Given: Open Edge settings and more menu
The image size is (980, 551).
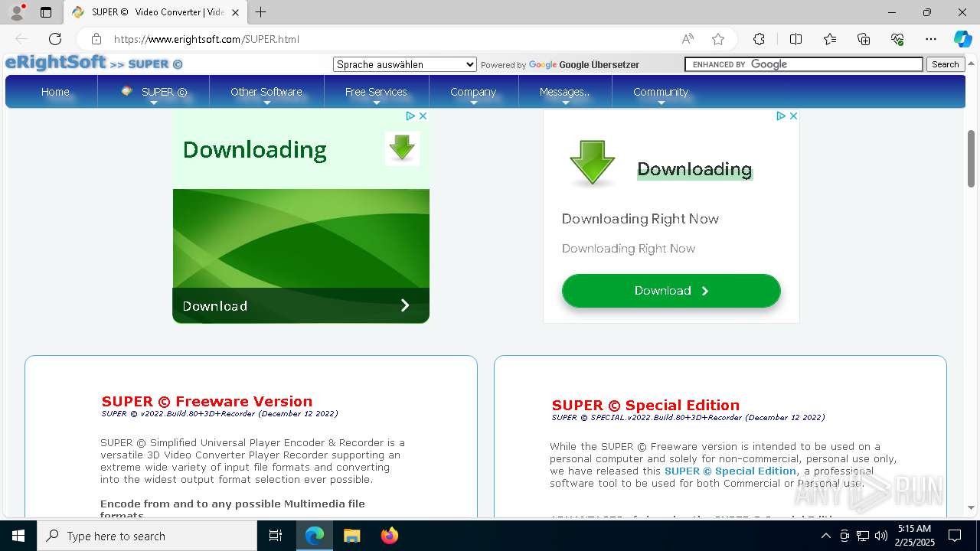Looking at the screenshot, I should (931, 39).
